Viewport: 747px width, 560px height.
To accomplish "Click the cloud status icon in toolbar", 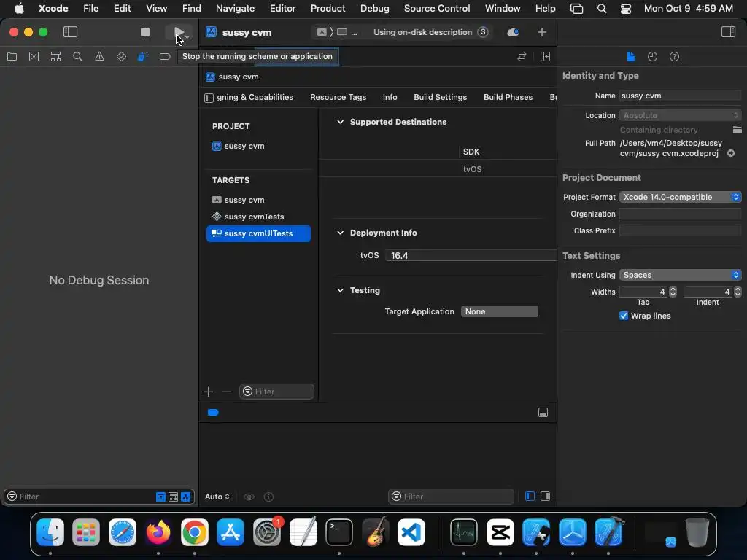I will (513, 32).
